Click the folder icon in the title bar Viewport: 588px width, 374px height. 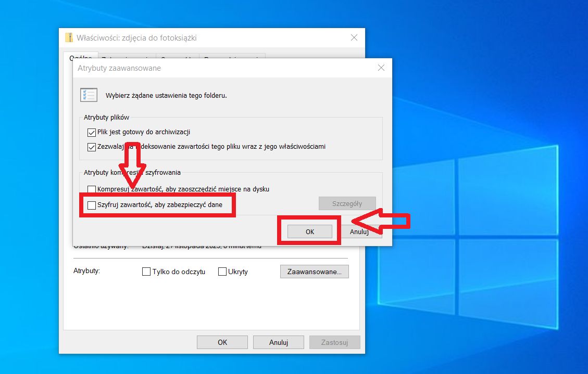(69, 37)
